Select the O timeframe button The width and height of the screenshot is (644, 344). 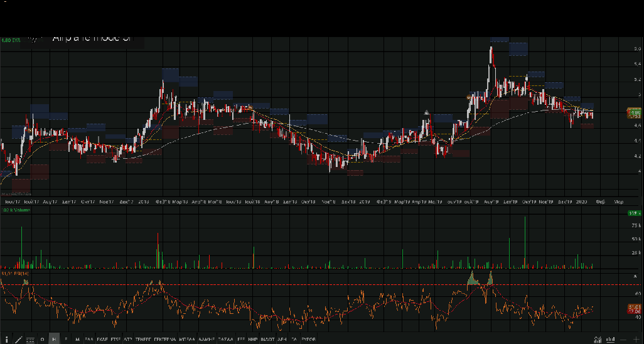tap(43, 339)
